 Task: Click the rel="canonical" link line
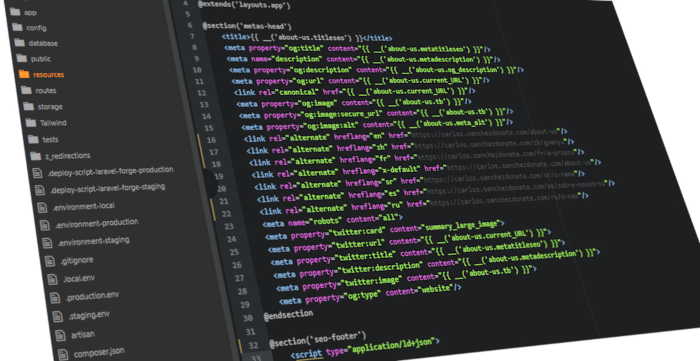pyautogui.click(x=354, y=91)
